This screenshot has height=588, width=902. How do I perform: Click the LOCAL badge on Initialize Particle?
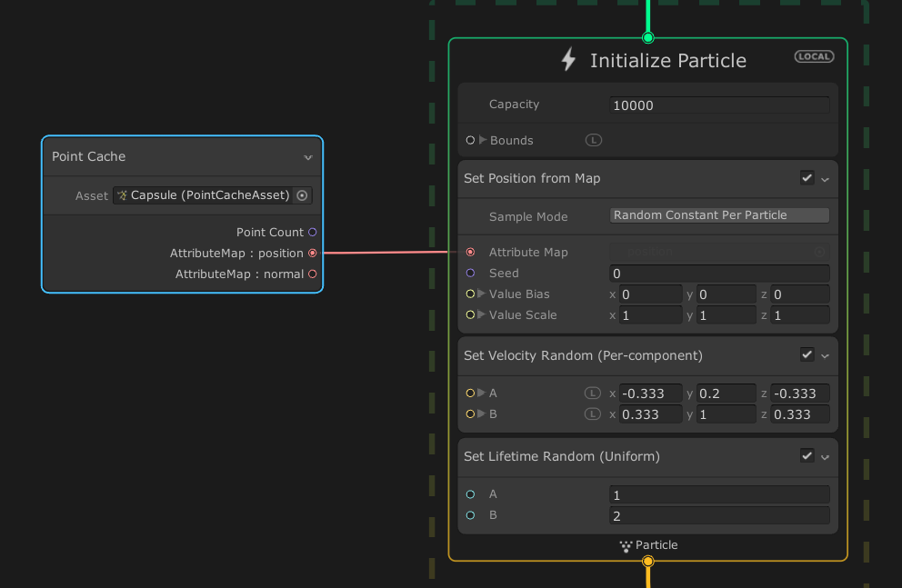(x=813, y=55)
